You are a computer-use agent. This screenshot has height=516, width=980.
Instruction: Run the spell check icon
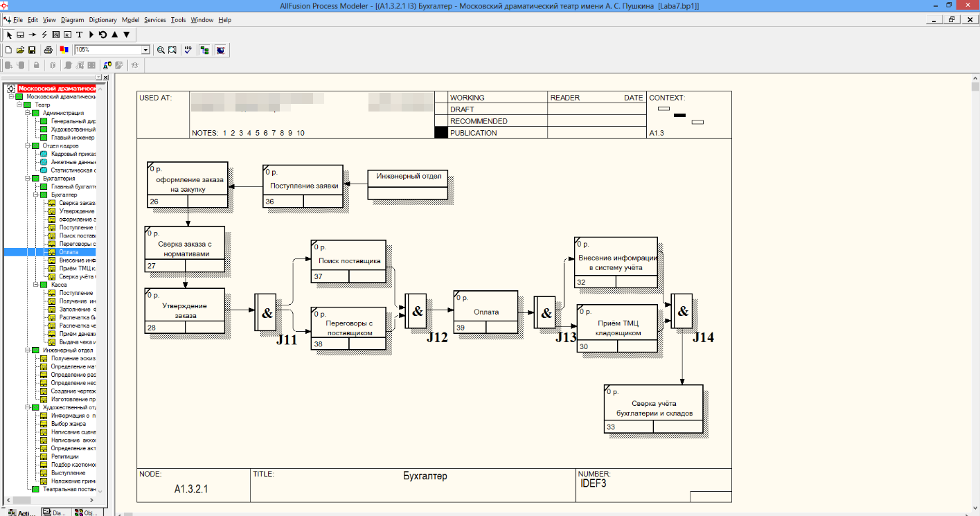click(x=188, y=50)
